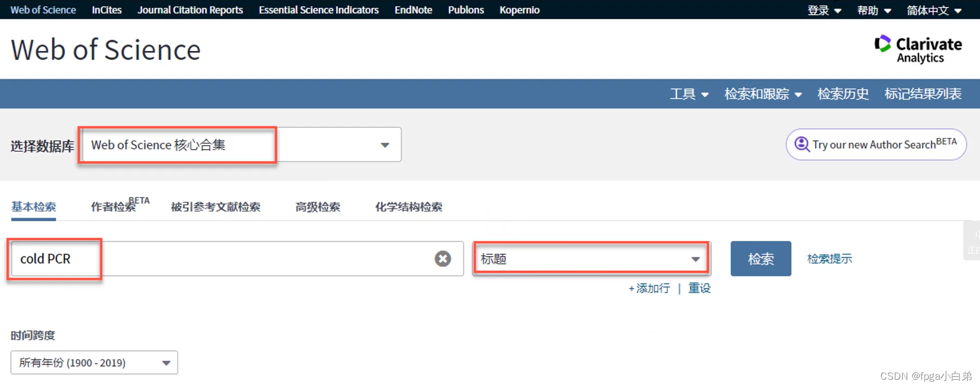Open the 登录 dropdown menu
Viewport: 980px width, 387px height.
(824, 10)
